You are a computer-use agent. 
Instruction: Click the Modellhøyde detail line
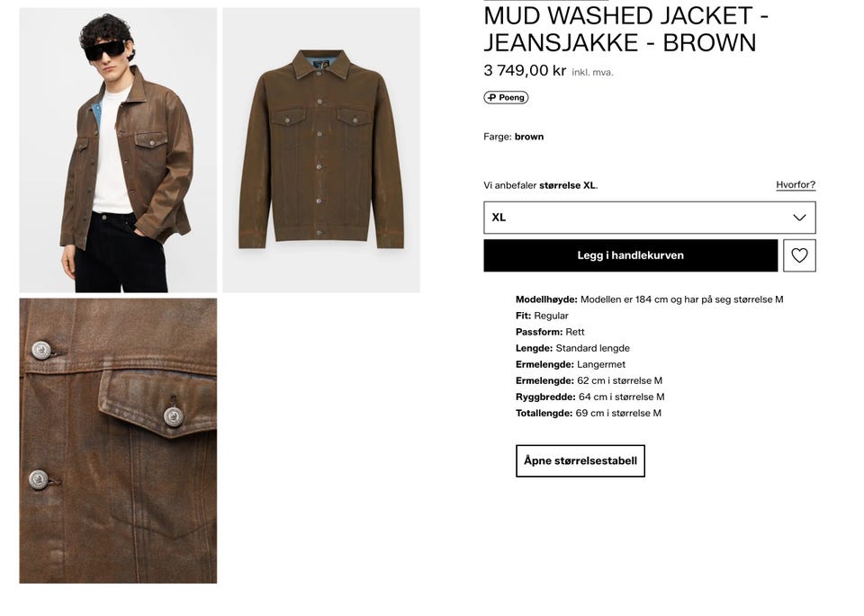click(x=649, y=299)
